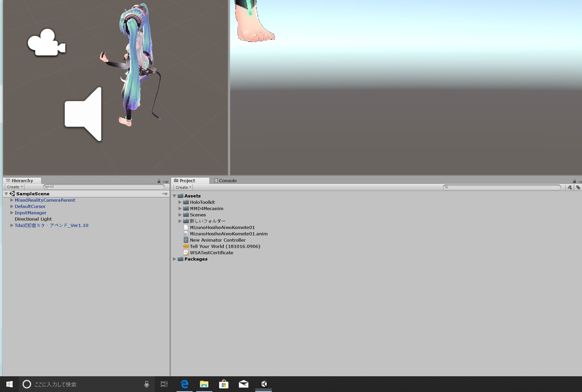Image resolution: width=582 pixels, height=392 pixels.
Task: Select Tell Your World audio clip icon
Action: point(186,247)
